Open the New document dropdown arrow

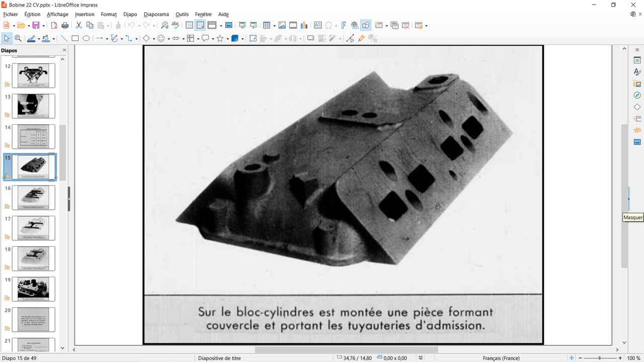point(14,26)
